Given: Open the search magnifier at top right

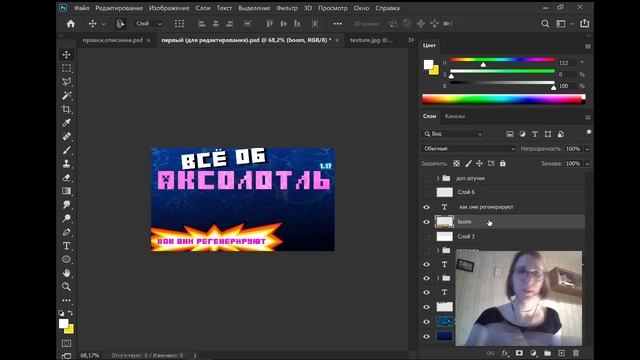Looking at the screenshot, I should click(545, 24).
